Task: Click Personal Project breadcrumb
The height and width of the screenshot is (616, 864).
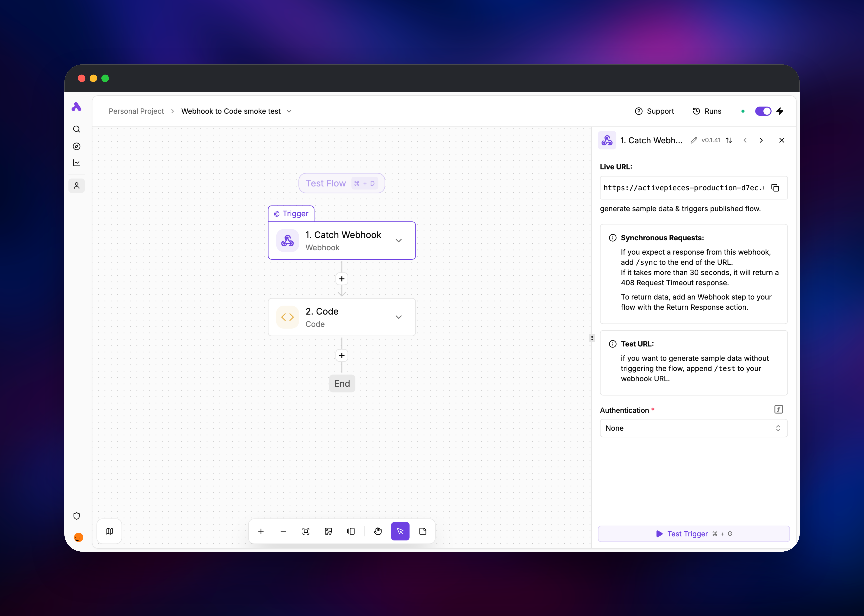Action: [136, 111]
